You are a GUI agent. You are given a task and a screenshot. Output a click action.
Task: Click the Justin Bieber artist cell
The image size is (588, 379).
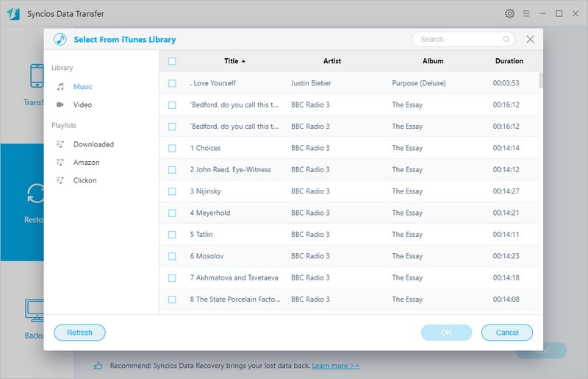pos(311,83)
